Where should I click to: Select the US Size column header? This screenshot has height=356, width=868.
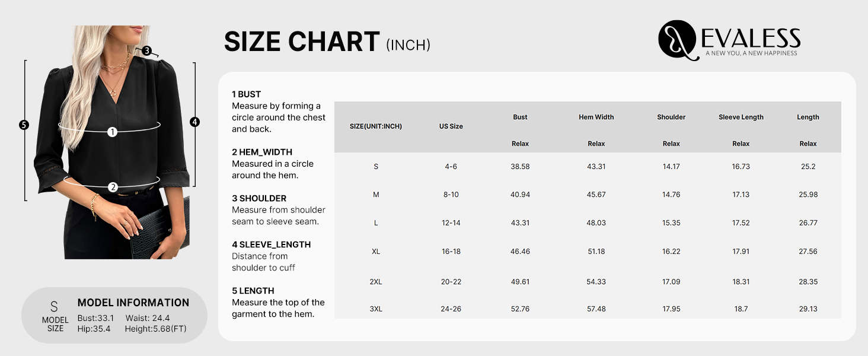point(451,126)
